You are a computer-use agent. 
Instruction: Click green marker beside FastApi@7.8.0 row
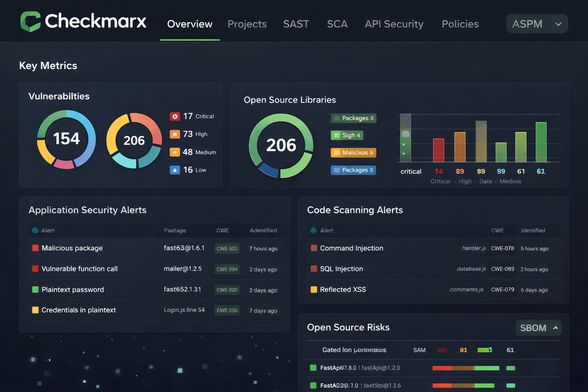[313, 368]
